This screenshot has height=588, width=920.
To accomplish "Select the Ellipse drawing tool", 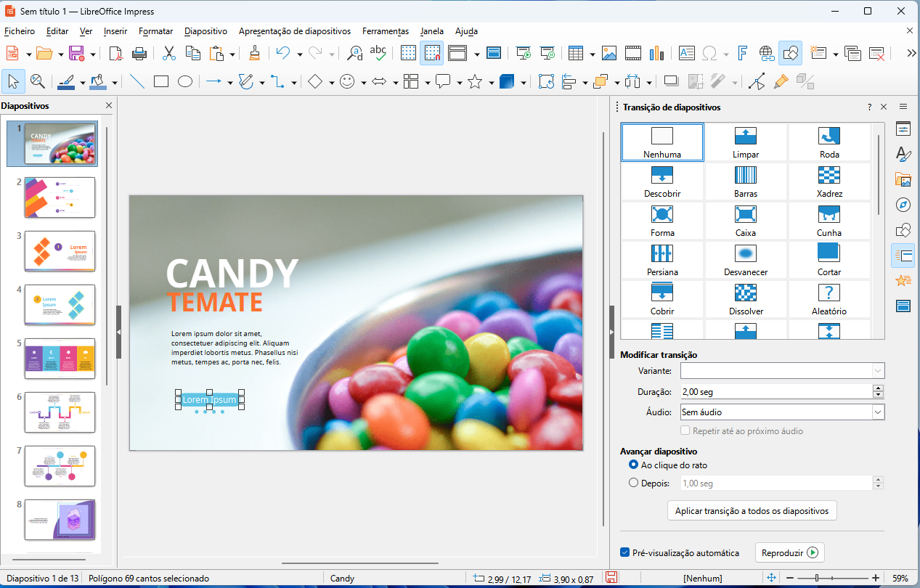I will point(185,82).
